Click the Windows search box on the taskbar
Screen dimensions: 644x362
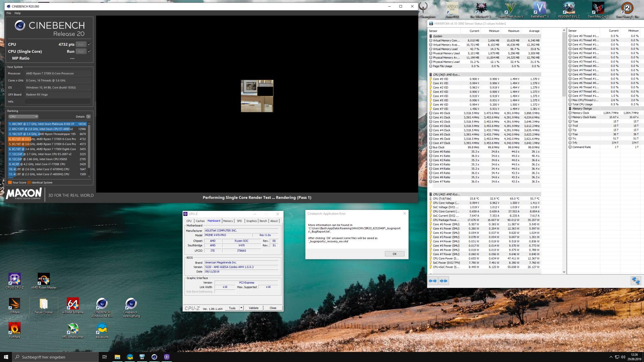[x=55, y=357]
